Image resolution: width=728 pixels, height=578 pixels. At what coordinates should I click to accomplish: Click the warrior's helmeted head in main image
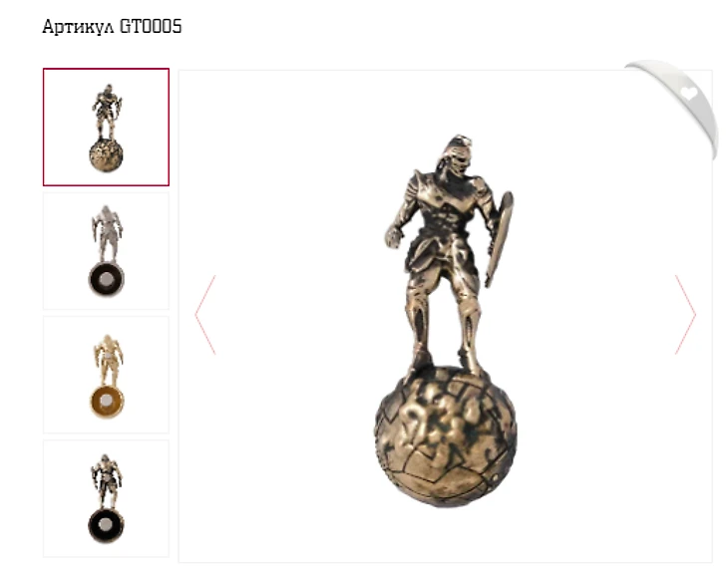(457, 153)
